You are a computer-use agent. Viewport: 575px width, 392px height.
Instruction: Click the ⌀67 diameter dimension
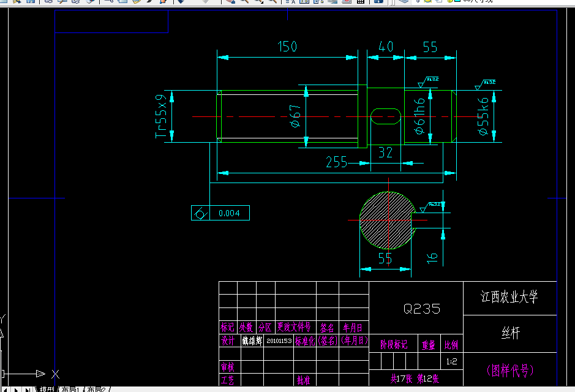[x=295, y=116]
